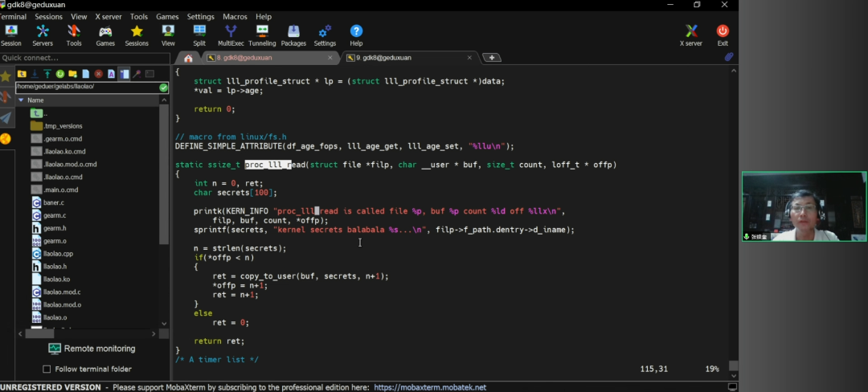Enable Follow terminal folder checkbox

point(47,369)
